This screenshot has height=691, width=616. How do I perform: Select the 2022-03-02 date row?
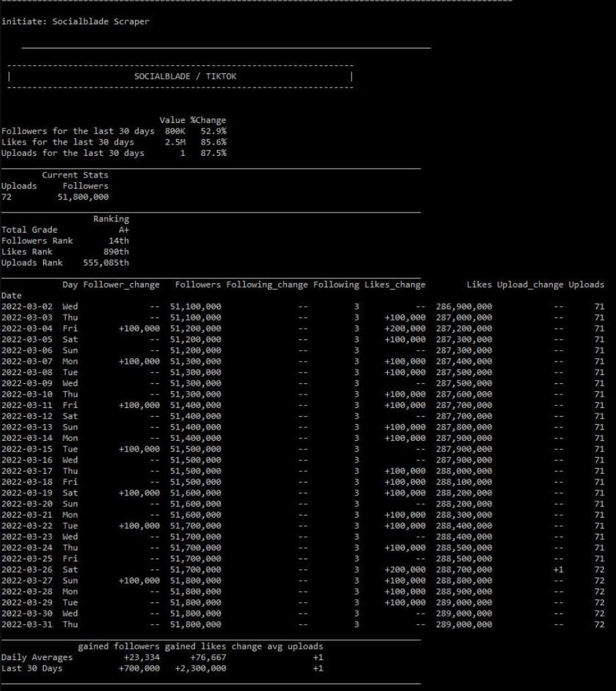[26, 307]
